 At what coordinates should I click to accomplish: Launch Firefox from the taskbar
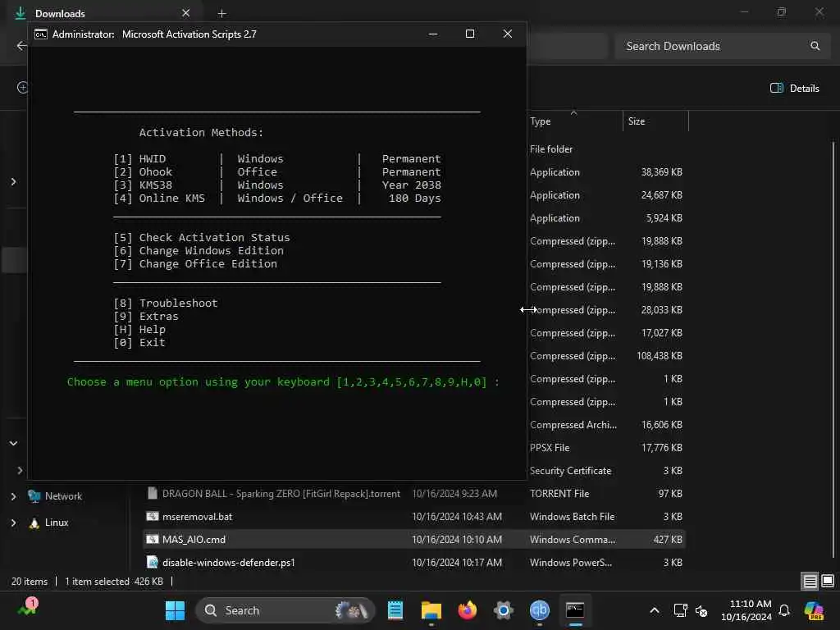coord(467,610)
